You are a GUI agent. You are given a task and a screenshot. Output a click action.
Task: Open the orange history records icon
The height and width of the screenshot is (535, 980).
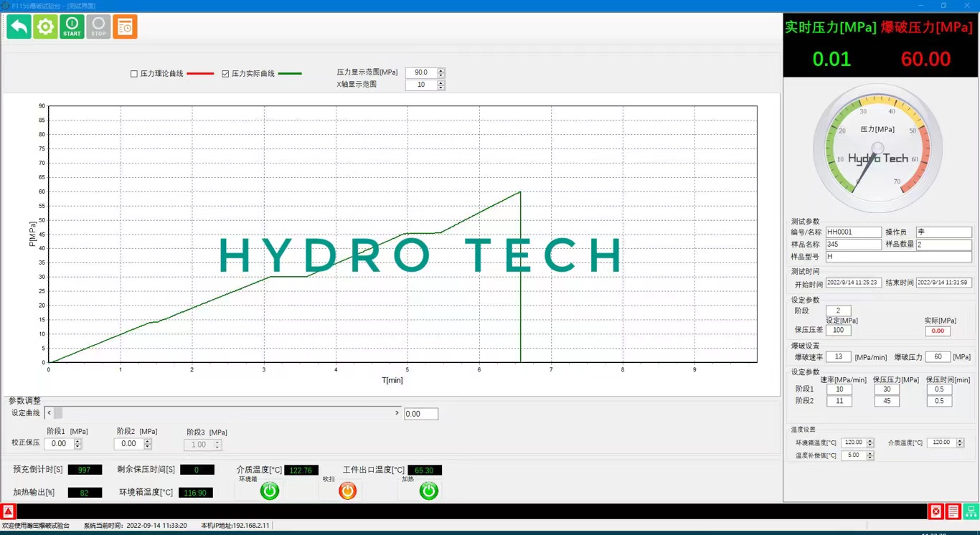pos(125,27)
